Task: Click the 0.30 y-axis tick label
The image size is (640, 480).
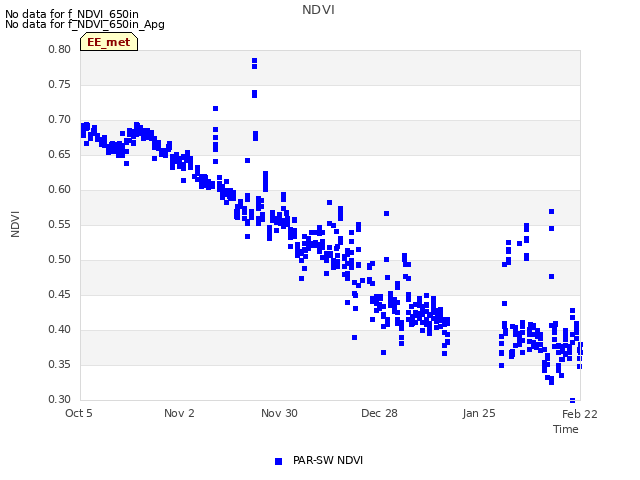Action: (x=60, y=399)
